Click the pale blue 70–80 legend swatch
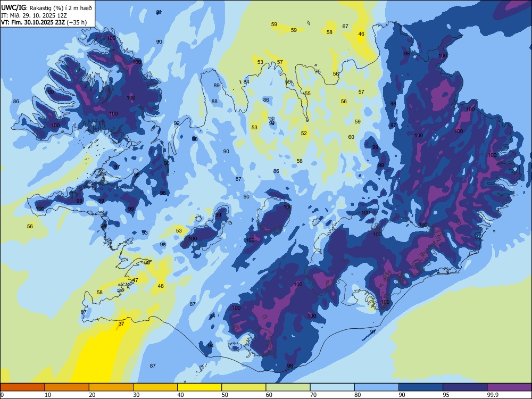This screenshot has height=399, width=532. pyautogui.click(x=332, y=387)
